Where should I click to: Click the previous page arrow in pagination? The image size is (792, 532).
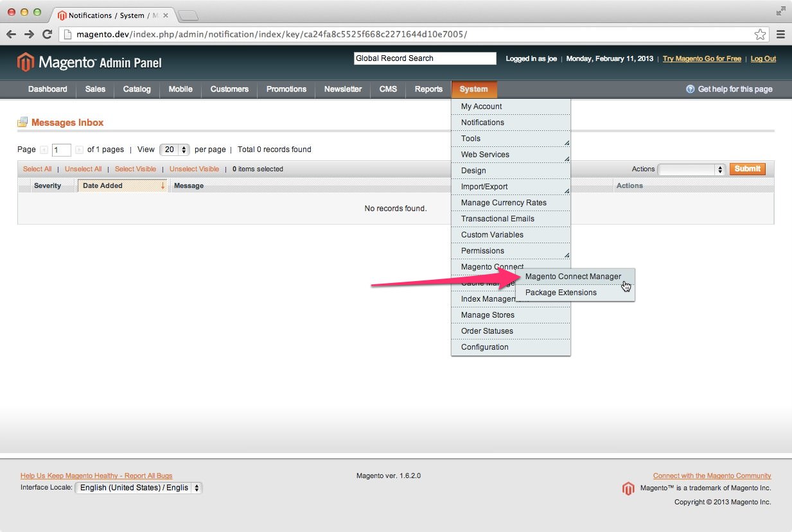44,150
